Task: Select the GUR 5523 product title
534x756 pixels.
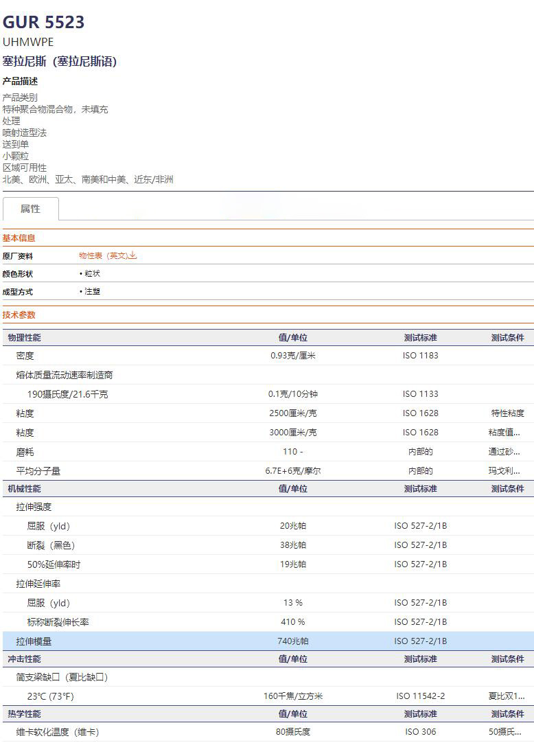Action: (x=43, y=22)
